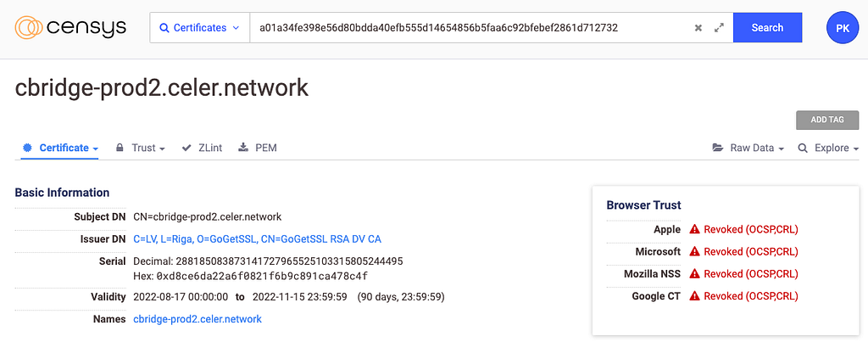This screenshot has width=868, height=342.
Task: Click the Apple revoked warning icon
Action: point(695,229)
